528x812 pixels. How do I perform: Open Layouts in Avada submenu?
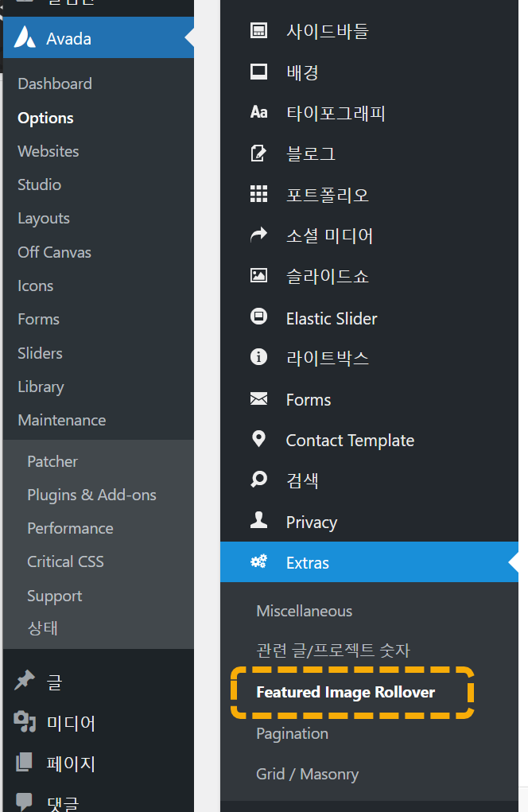(x=44, y=219)
